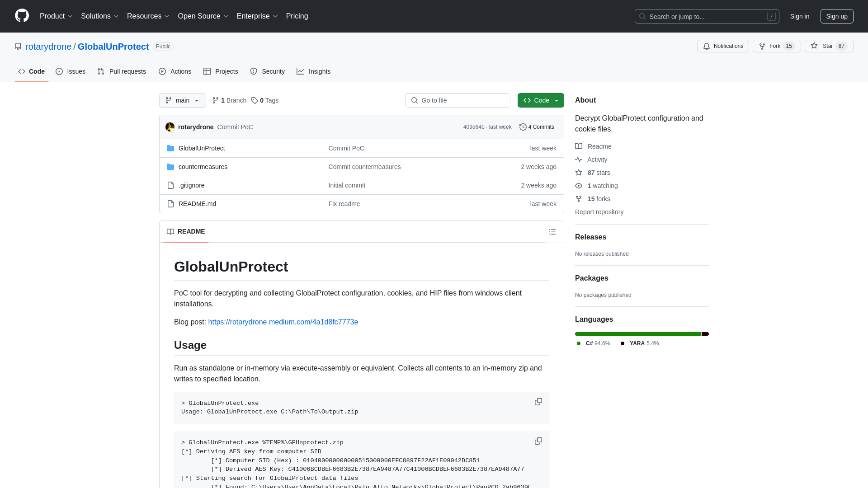Click the Report repository link

point(599,212)
